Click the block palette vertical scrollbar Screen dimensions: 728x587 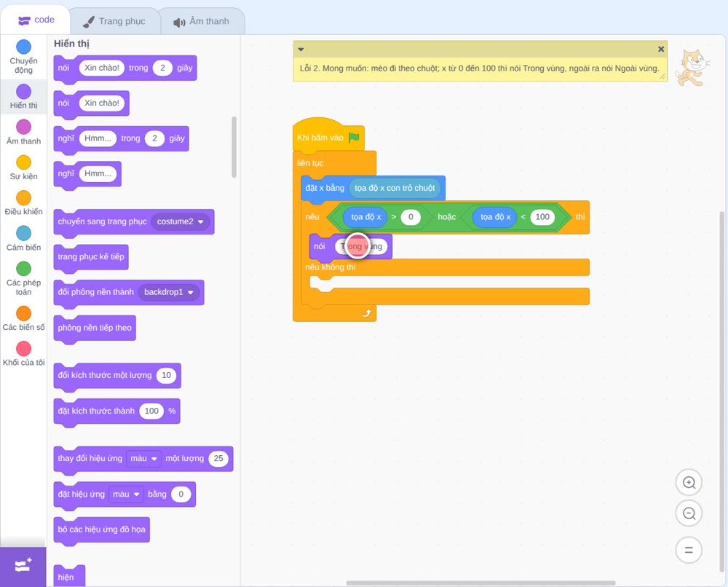click(234, 147)
